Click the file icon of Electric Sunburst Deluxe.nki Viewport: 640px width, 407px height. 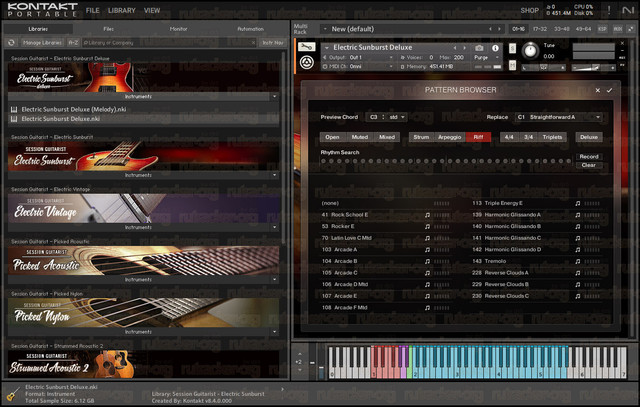point(14,119)
